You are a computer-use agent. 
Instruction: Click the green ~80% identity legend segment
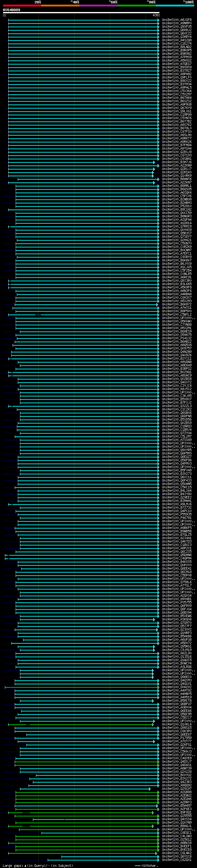[x=137, y=6]
